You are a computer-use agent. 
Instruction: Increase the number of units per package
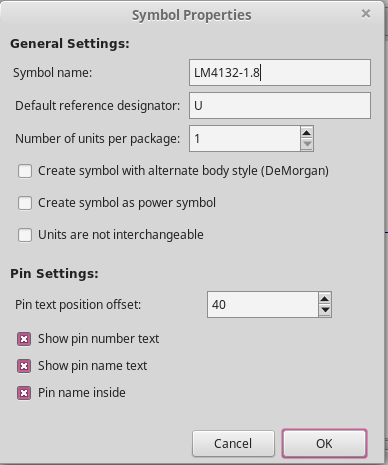(x=307, y=133)
